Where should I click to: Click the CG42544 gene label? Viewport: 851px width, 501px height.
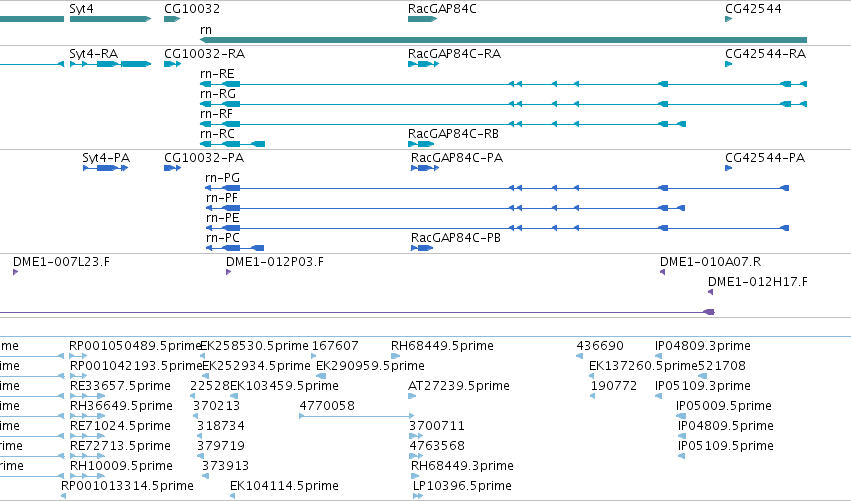pyautogui.click(x=753, y=9)
